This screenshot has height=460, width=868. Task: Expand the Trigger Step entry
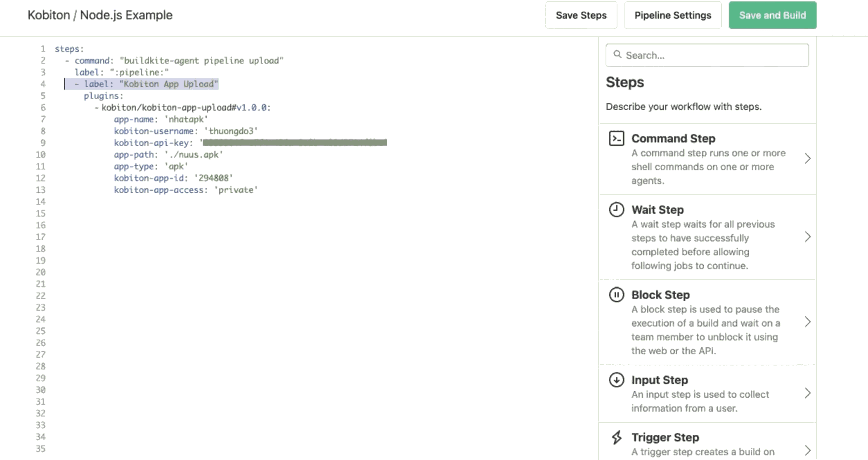pyautogui.click(x=808, y=450)
